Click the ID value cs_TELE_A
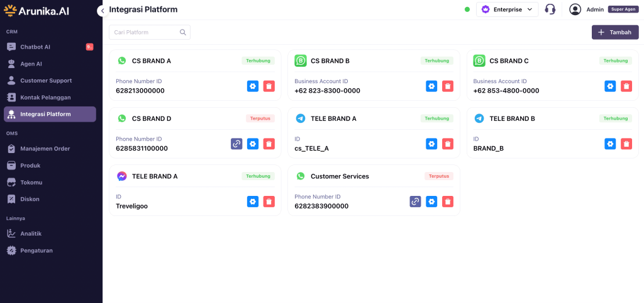The width and height of the screenshot is (644, 303). click(312, 149)
